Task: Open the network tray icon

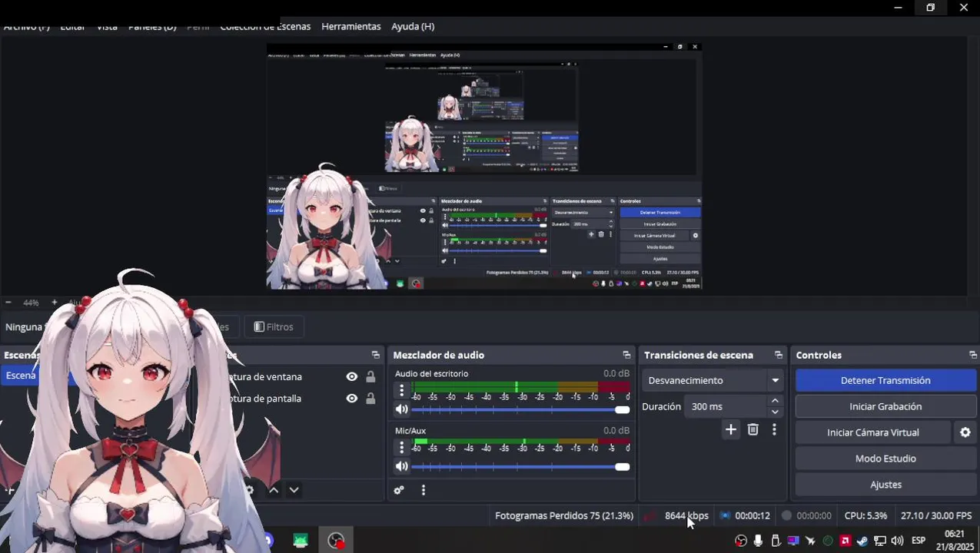Action: click(x=880, y=541)
